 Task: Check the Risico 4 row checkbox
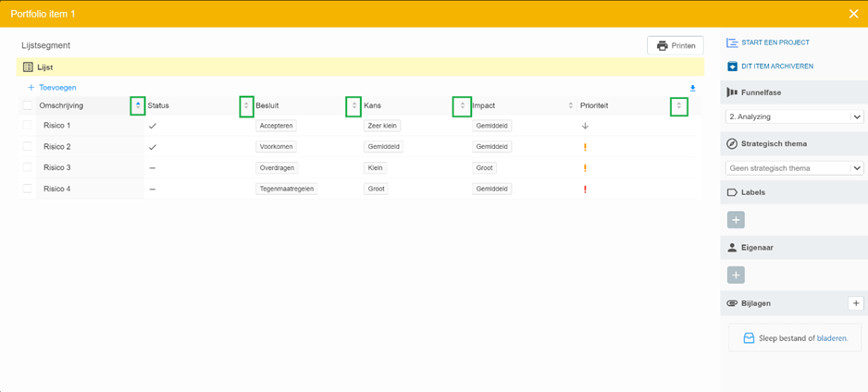[x=27, y=189]
